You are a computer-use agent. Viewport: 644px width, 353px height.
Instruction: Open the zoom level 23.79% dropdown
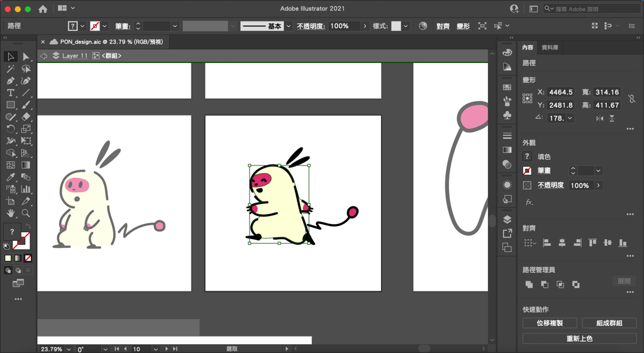click(x=68, y=349)
